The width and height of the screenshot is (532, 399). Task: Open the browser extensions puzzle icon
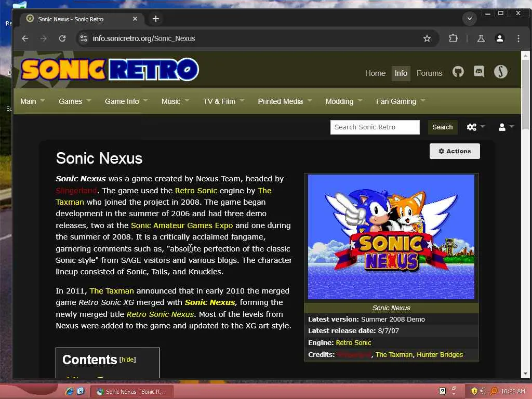(x=453, y=38)
